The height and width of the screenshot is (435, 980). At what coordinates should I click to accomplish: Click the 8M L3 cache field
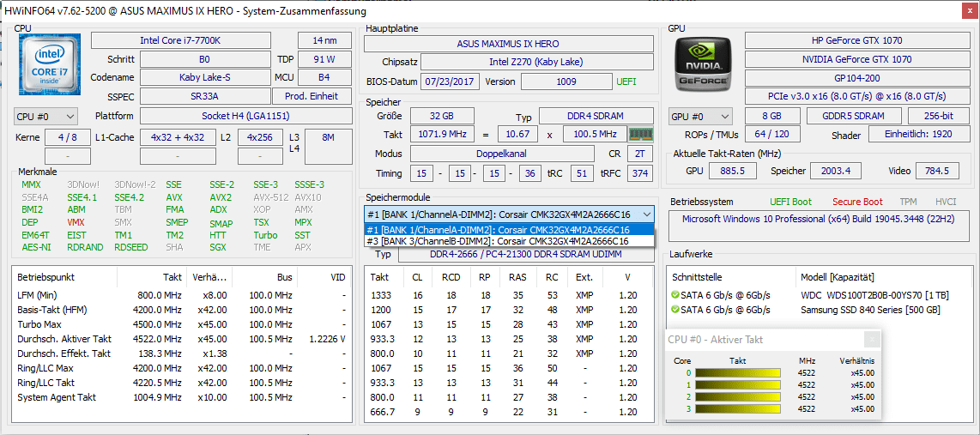tap(328, 144)
